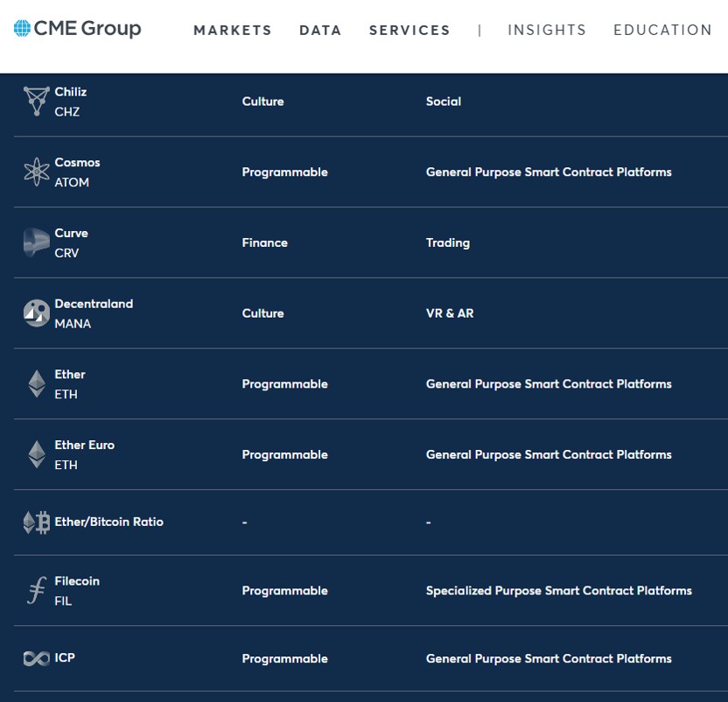Click General Purpose Smart Contract Platforms for Cosmos

tap(549, 172)
